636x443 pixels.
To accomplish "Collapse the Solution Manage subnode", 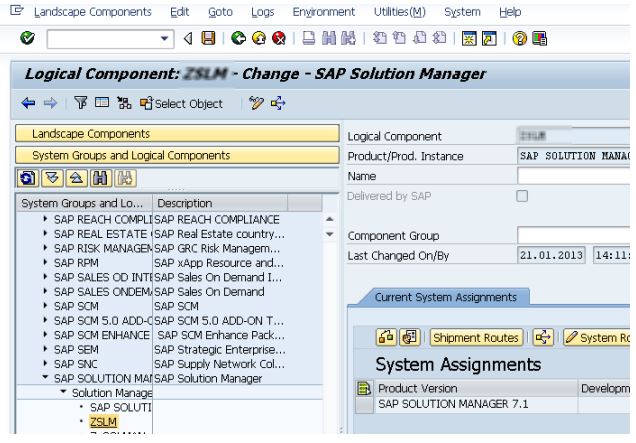I will pyautogui.click(x=63, y=392).
